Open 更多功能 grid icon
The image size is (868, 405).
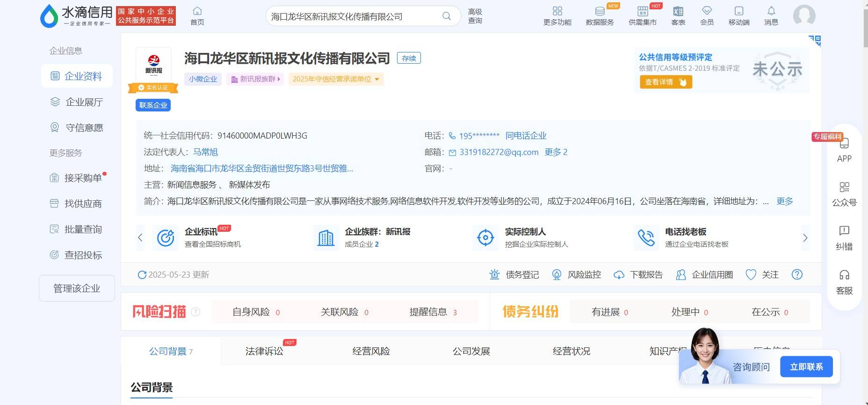coord(557,11)
